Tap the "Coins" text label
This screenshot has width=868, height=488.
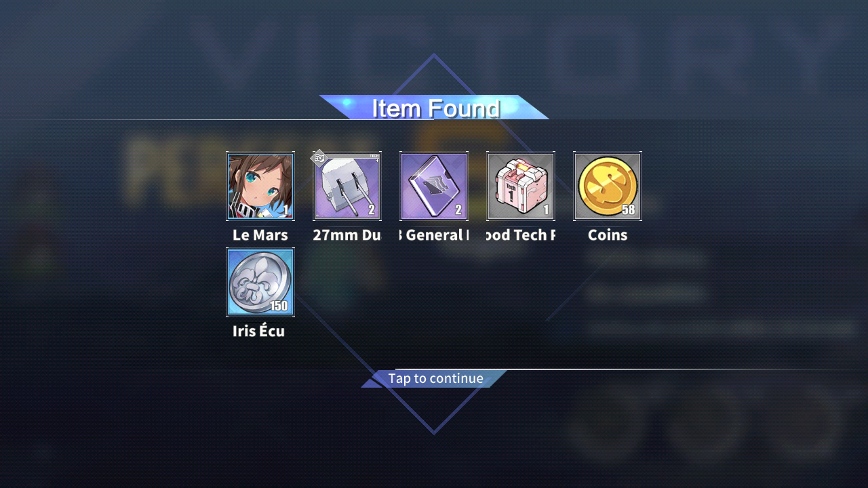[608, 235]
